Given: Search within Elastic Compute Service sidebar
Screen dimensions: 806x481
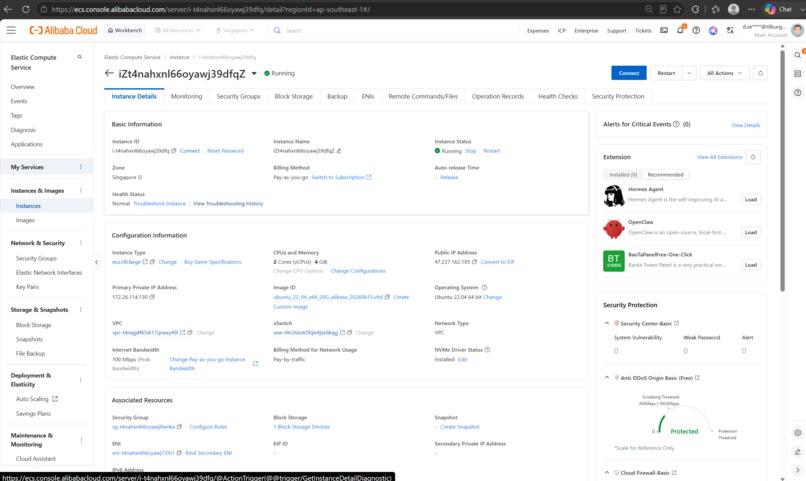Looking at the screenshot, I should coord(80,57).
